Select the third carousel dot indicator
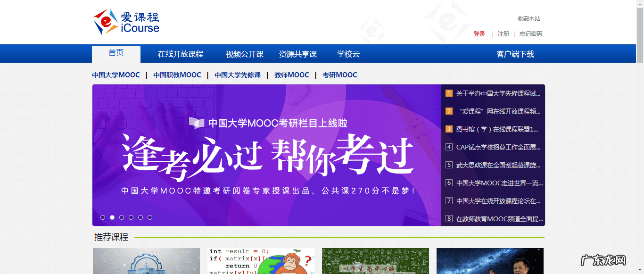 coord(122,217)
